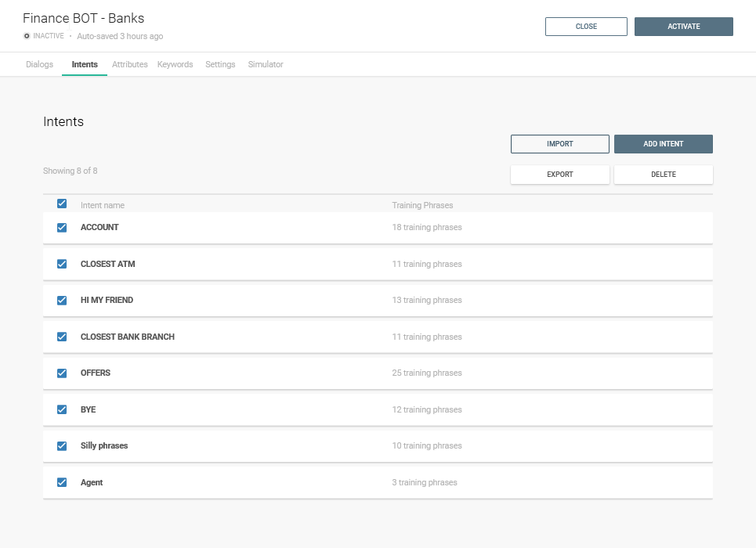Screen dimensions: 756x548
Task: Uncheck the ACCOUNT intent checkbox
Action: pyautogui.click(x=62, y=228)
